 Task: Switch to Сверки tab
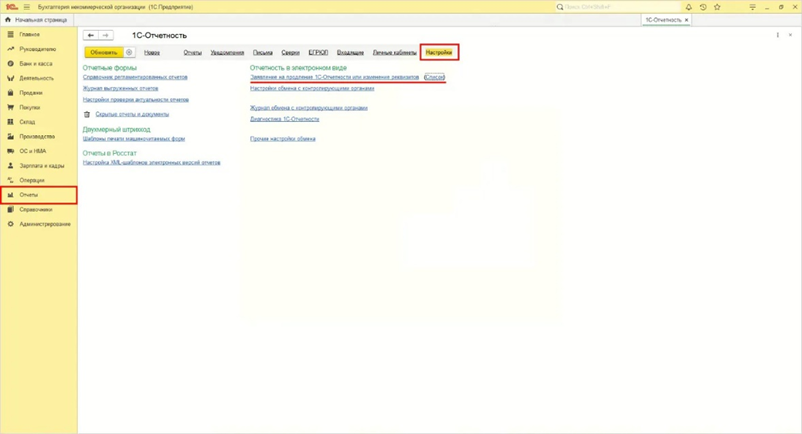click(x=290, y=52)
